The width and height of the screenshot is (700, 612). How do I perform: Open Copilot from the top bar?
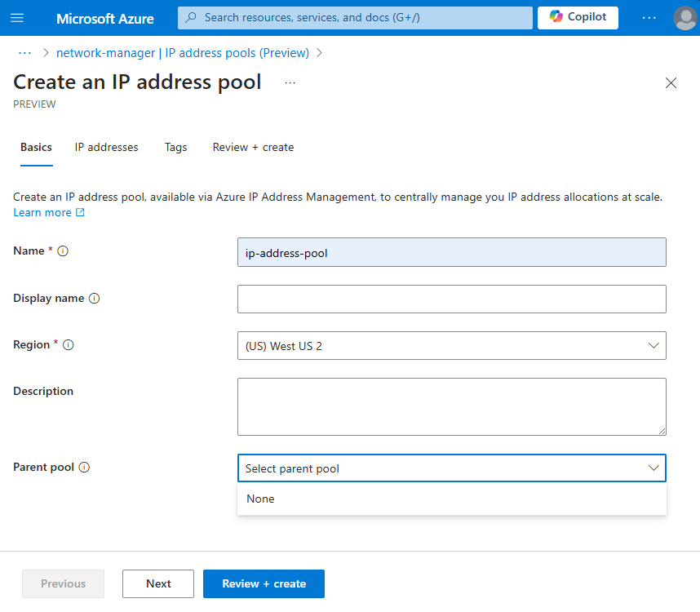pyautogui.click(x=577, y=17)
